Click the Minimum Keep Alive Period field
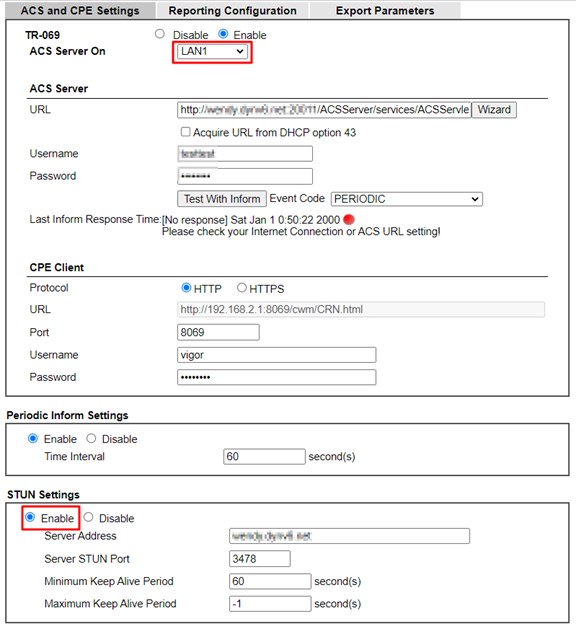 (270, 581)
